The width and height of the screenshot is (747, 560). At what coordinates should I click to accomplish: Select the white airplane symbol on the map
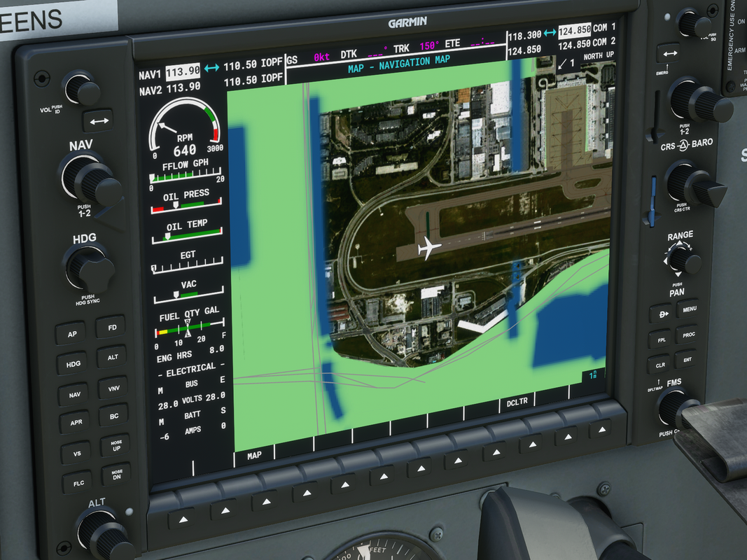(x=428, y=248)
